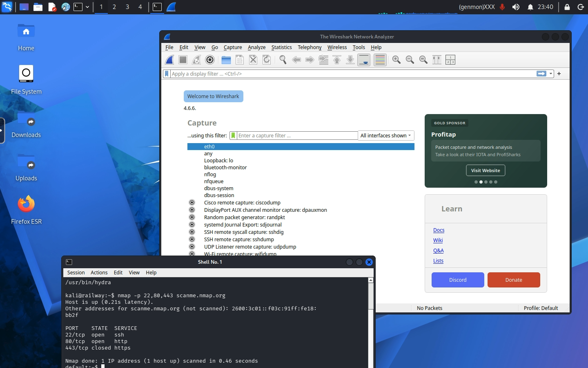The width and height of the screenshot is (588, 368).
Task: Open the Docs link
Action: pyautogui.click(x=439, y=230)
